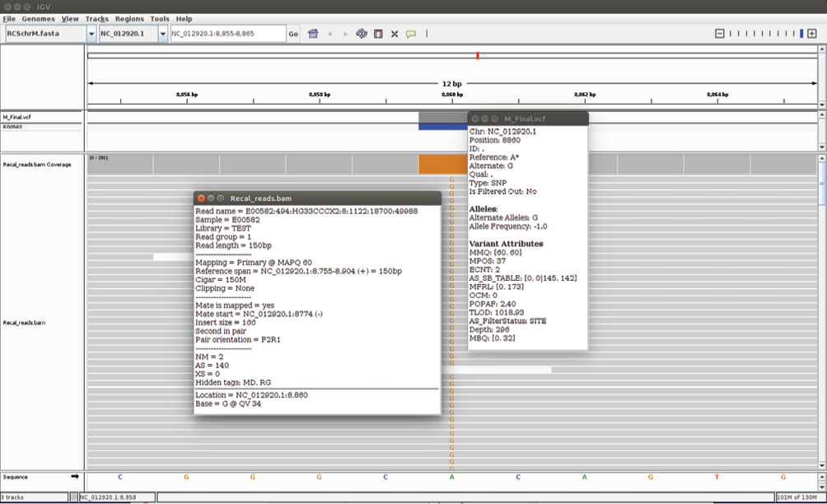Click the Sequence track strand arrow

click(75, 477)
